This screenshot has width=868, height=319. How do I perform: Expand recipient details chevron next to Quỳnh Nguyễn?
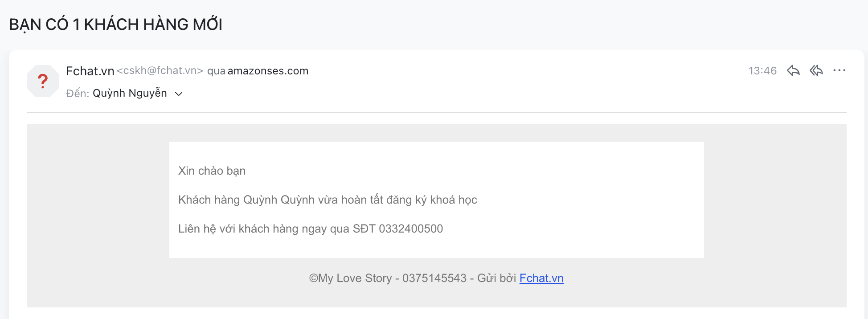tap(179, 94)
